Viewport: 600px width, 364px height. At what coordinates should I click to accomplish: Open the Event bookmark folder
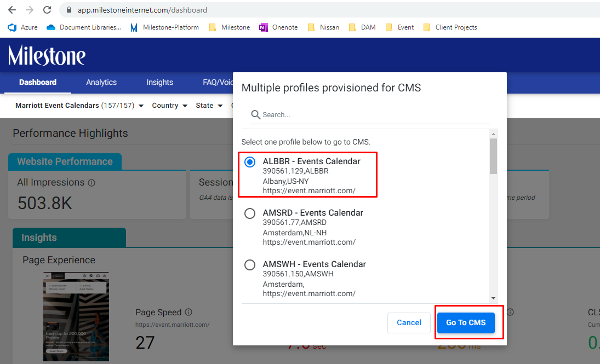point(400,27)
